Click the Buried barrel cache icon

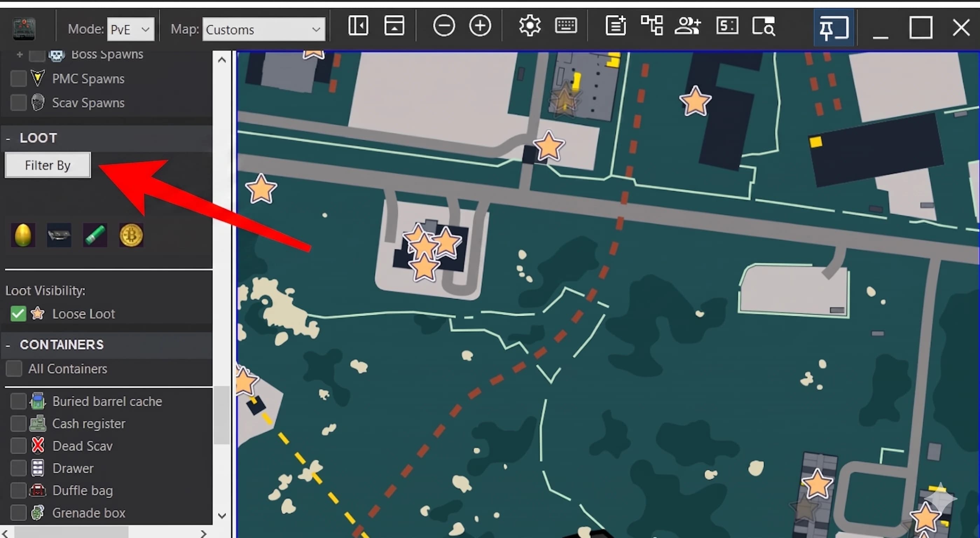pyautogui.click(x=38, y=401)
